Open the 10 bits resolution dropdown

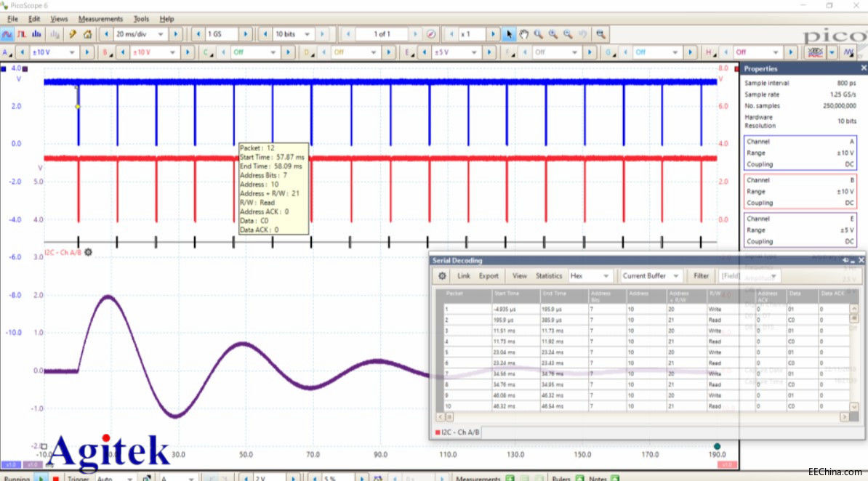(308, 34)
